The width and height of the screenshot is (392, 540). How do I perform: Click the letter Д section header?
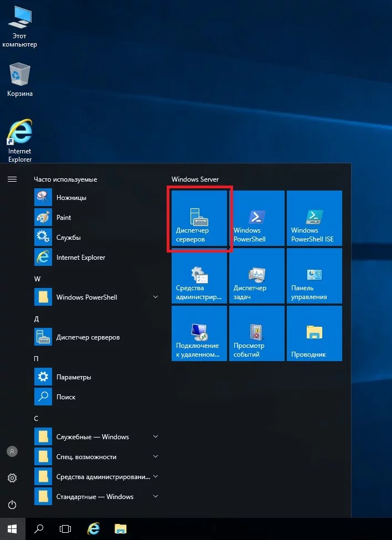click(x=37, y=319)
